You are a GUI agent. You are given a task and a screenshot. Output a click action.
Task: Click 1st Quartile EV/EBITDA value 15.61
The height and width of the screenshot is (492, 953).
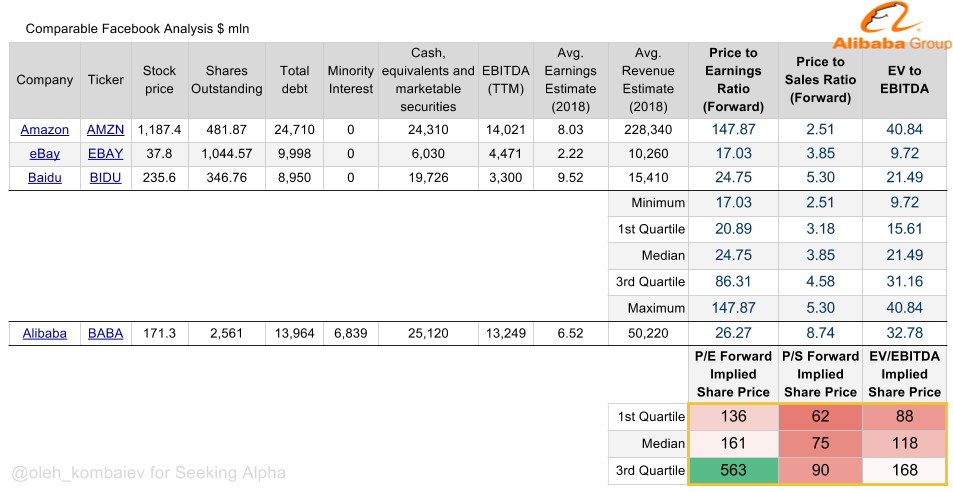tap(904, 229)
